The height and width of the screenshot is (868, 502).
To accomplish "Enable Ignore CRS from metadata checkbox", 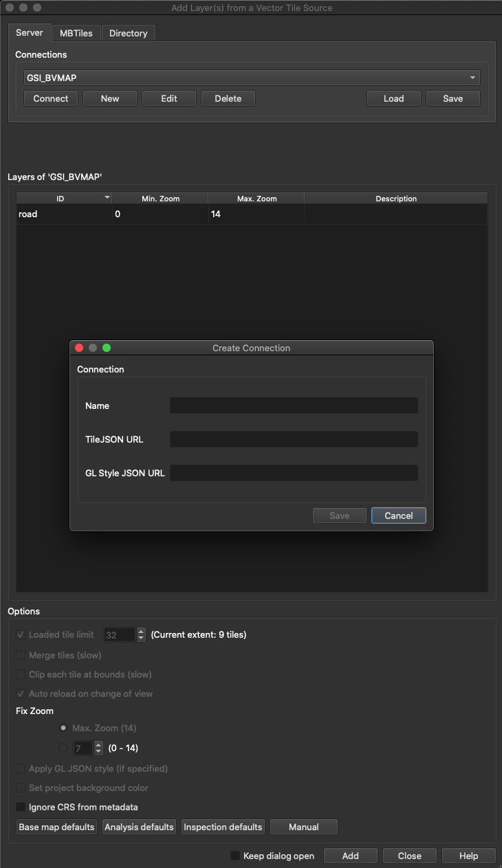I will click(x=21, y=807).
